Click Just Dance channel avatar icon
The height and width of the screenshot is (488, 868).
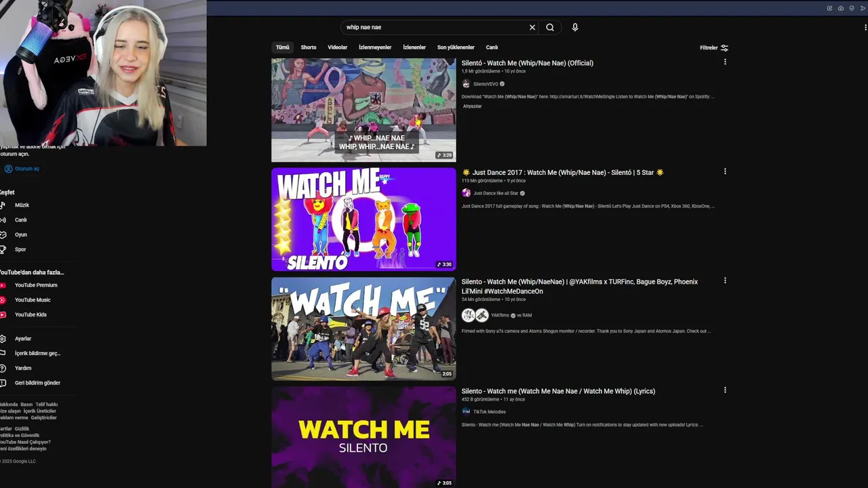(x=466, y=193)
